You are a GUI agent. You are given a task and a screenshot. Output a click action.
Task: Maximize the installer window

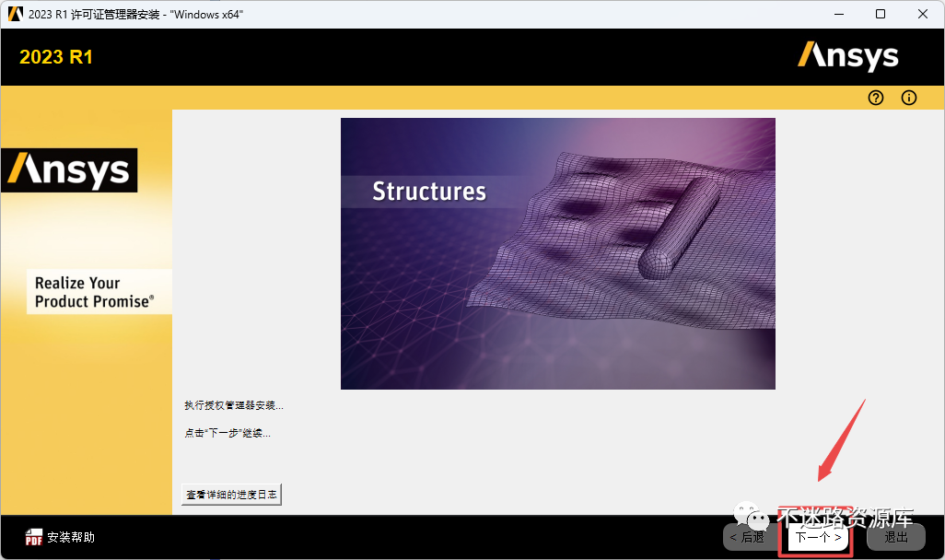pyautogui.click(x=881, y=14)
